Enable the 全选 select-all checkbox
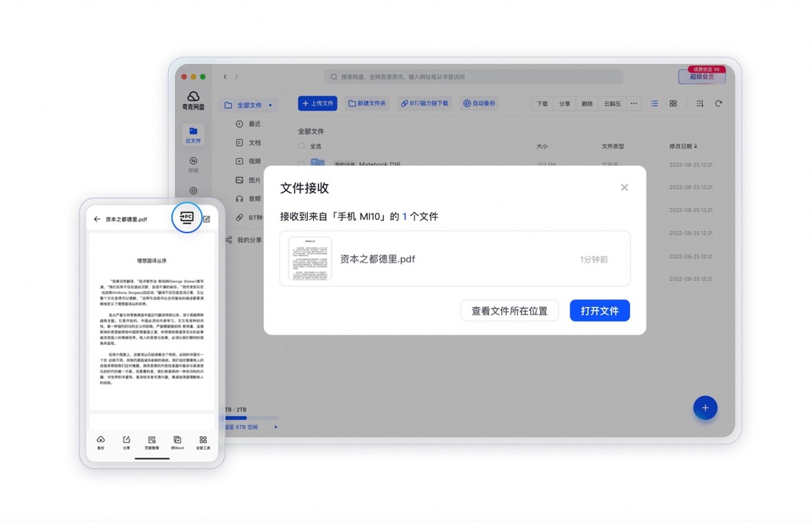The height and width of the screenshot is (522, 812). point(301,146)
